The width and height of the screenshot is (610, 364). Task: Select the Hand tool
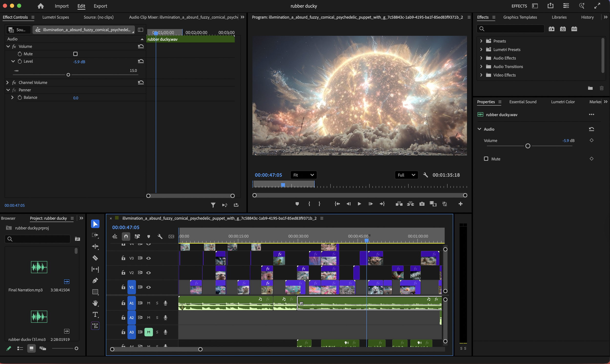point(95,303)
